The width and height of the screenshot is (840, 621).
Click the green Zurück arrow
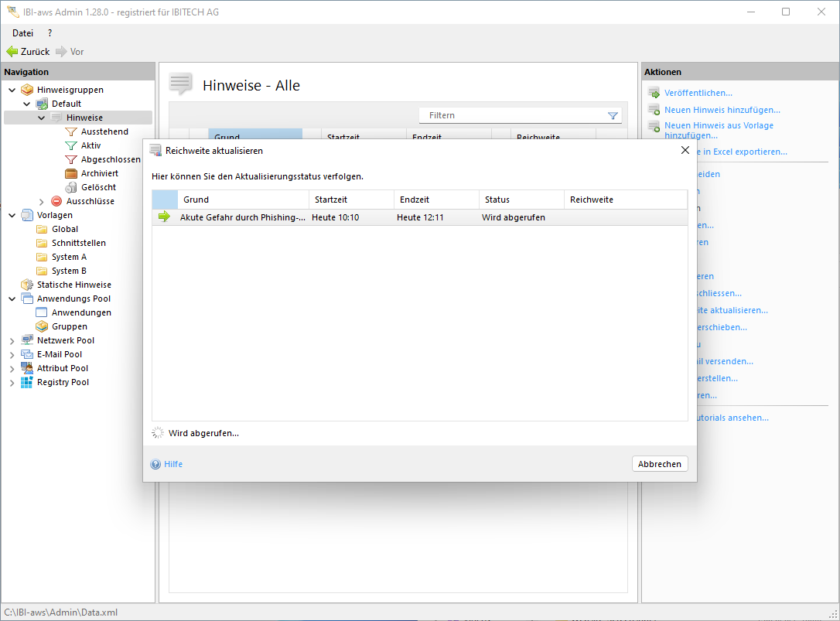pos(12,52)
